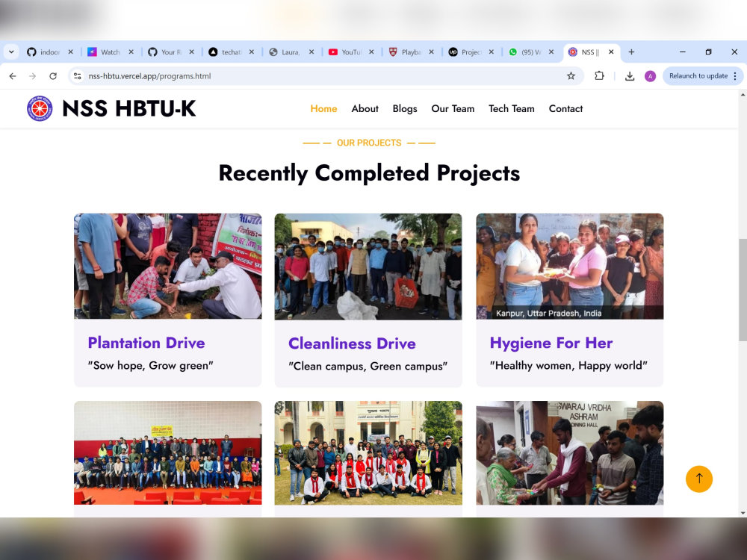Viewport: 747px width, 560px height.
Task: Click the orange scroll-to-top arrow button
Action: coord(699,479)
